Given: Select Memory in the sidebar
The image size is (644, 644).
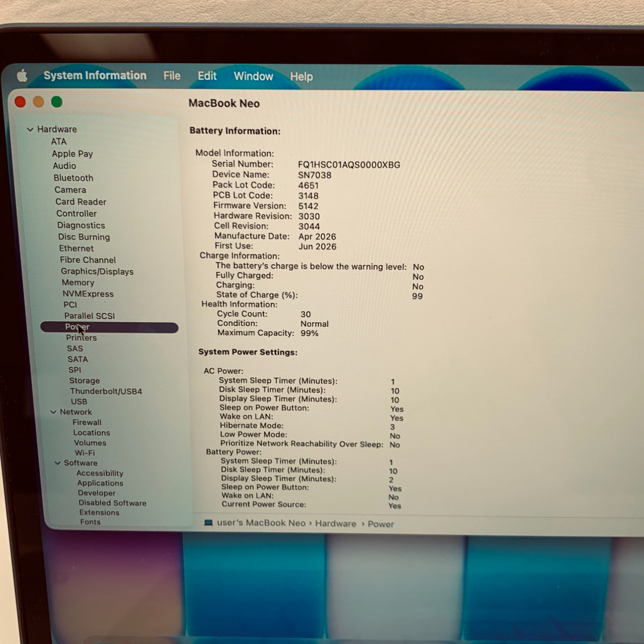Looking at the screenshot, I should 78,283.
